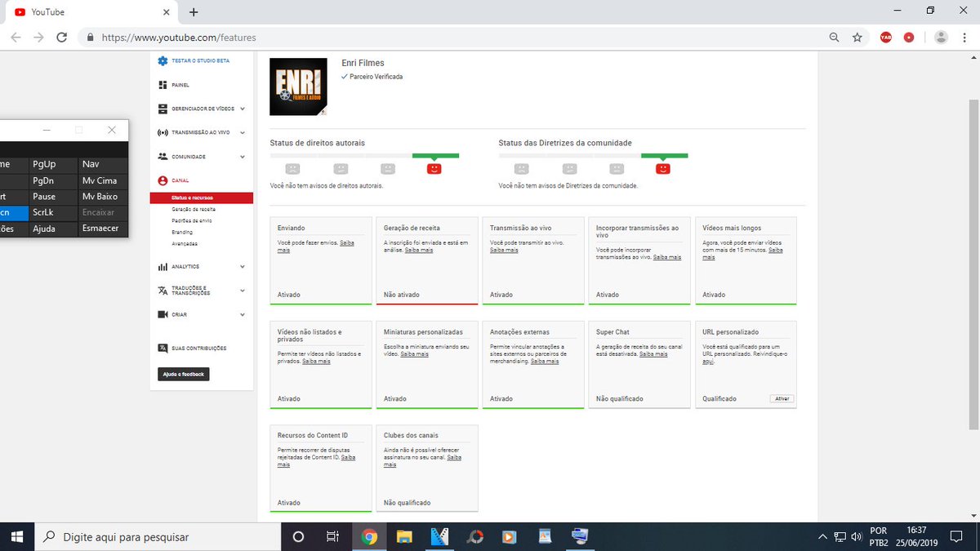Open Padrões de envio in sidebar
Image resolution: width=980 pixels, height=551 pixels.
coord(192,220)
